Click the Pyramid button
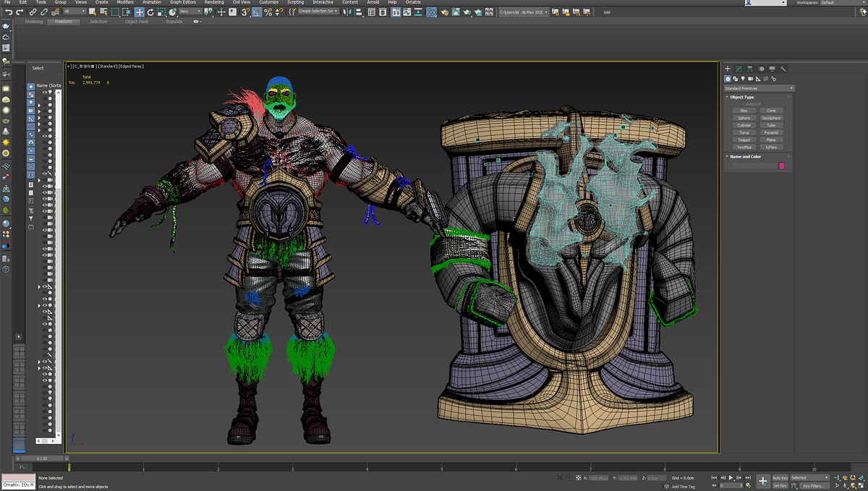This screenshot has height=491, width=868. [771, 132]
